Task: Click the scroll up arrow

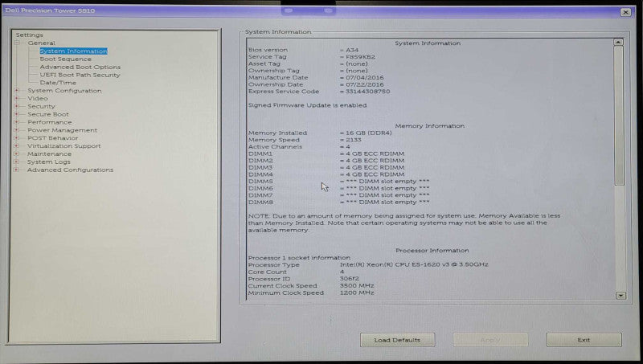Action: tap(618, 42)
